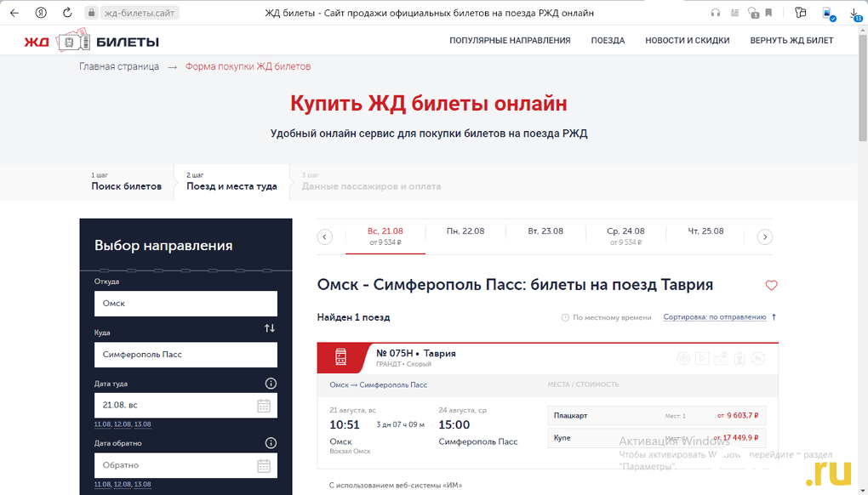The image size is (868, 495).
Task: Click info icon next to Дата туда
Action: 271,384
